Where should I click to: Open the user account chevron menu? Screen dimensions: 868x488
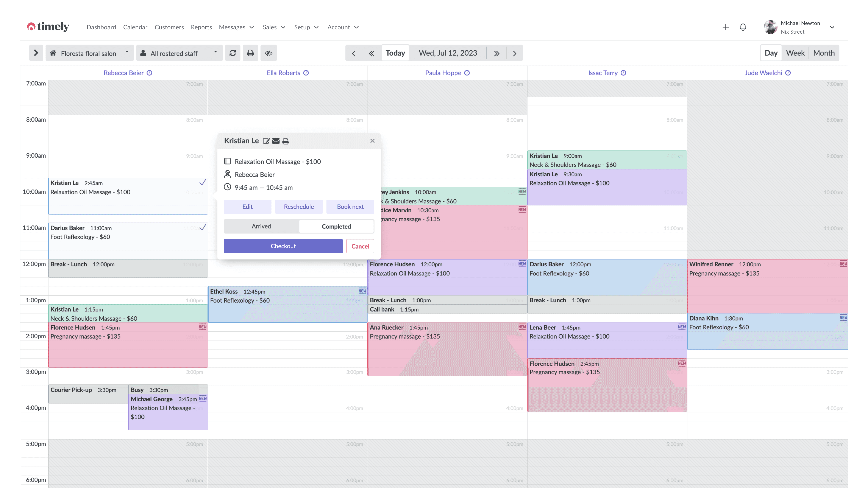[832, 27]
